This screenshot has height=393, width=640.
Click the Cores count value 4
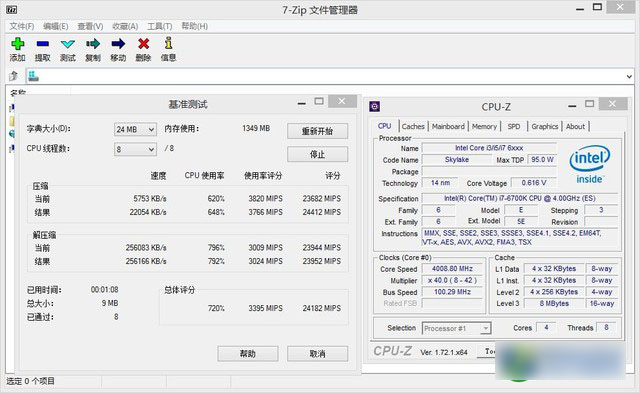click(x=546, y=327)
